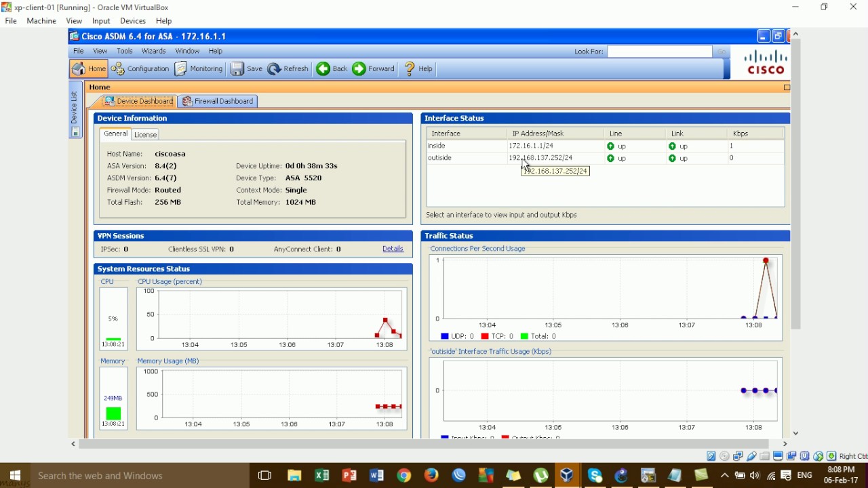Click the CPU Usage percent graph
868x488 pixels.
tap(272, 319)
